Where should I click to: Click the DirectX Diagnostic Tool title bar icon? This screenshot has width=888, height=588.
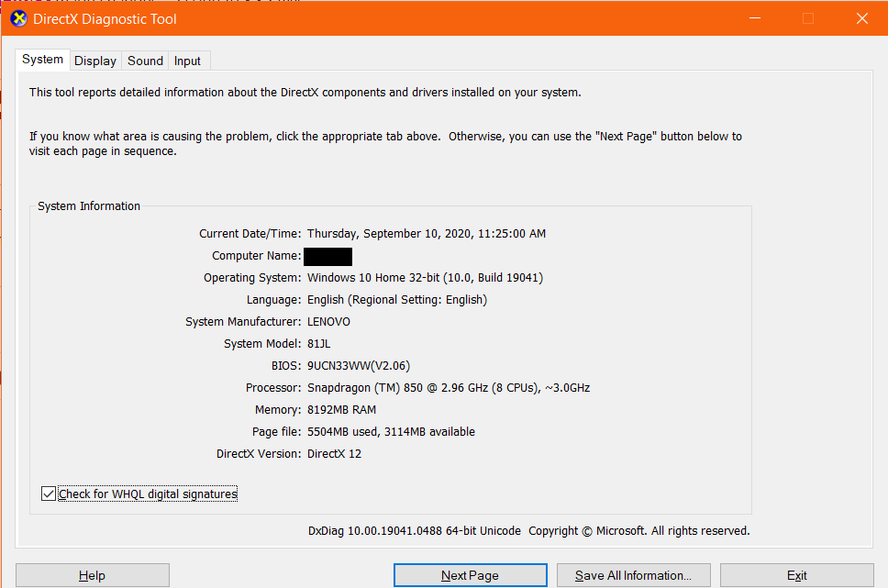point(18,18)
